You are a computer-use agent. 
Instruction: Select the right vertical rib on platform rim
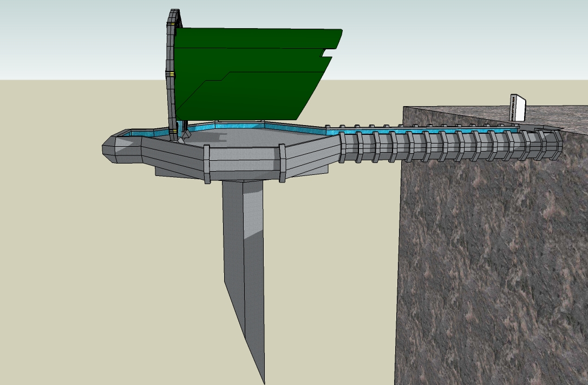click(282, 163)
